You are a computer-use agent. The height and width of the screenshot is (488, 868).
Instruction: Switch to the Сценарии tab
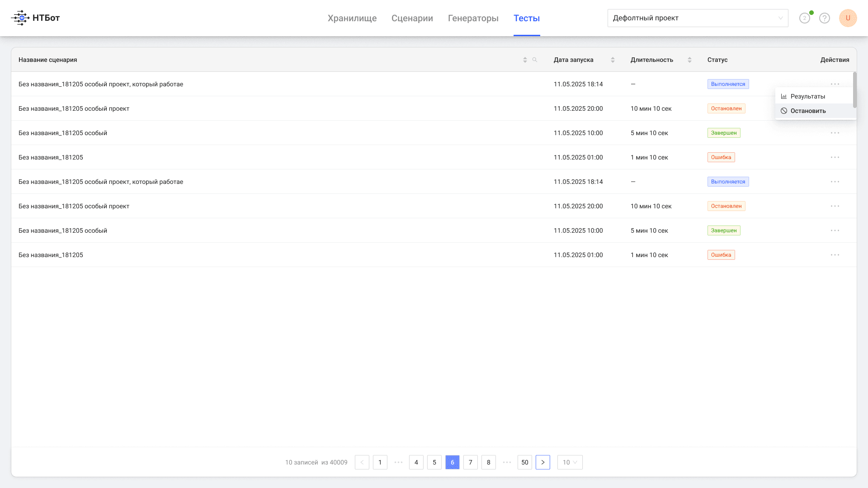pos(412,18)
